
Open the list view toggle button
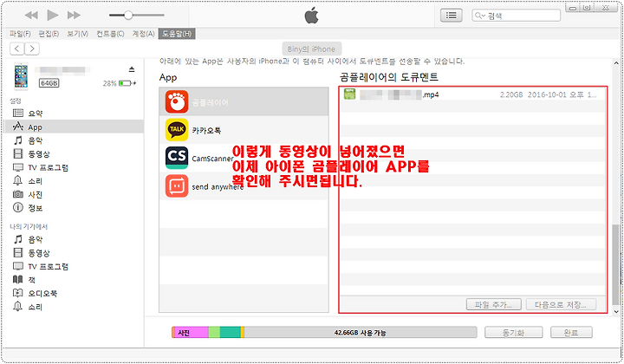tap(451, 15)
